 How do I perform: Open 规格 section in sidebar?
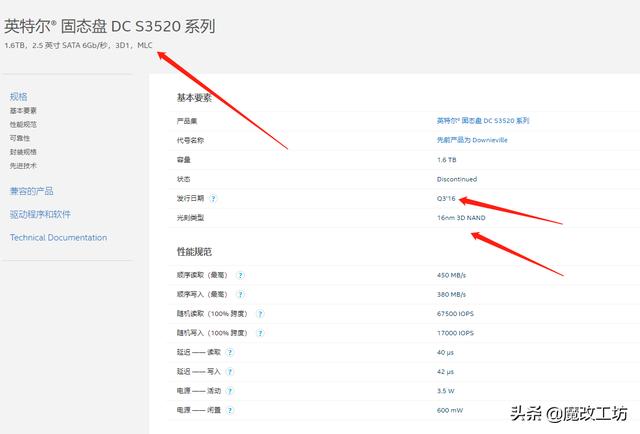click(x=18, y=97)
